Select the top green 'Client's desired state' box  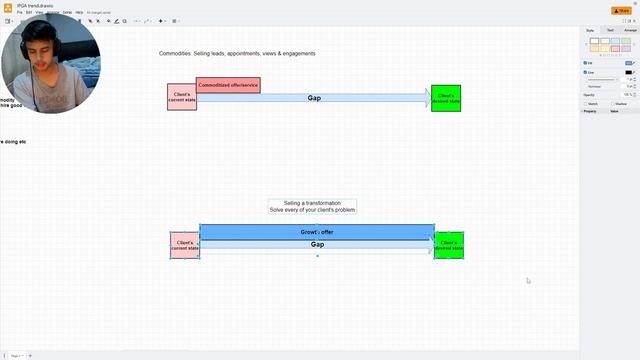click(x=446, y=98)
